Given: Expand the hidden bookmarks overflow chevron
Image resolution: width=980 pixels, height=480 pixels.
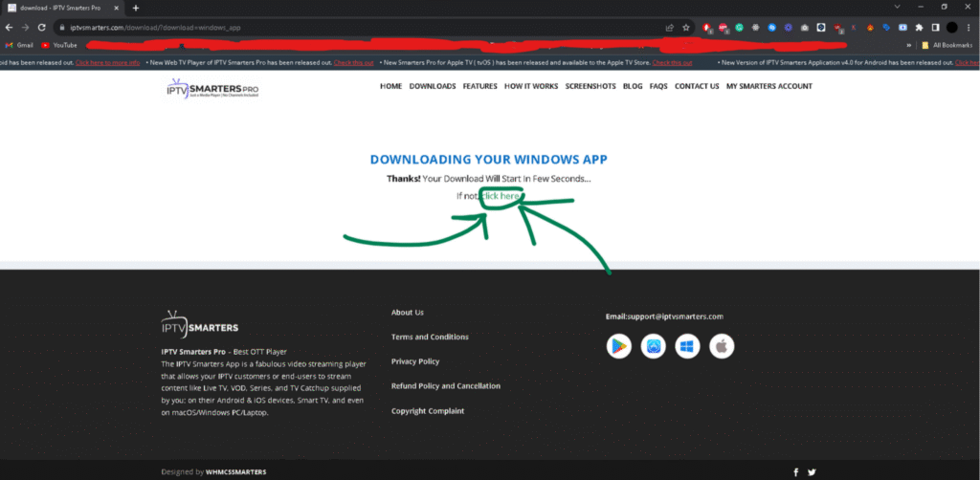Looking at the screenshot, I should click(906, 45).
